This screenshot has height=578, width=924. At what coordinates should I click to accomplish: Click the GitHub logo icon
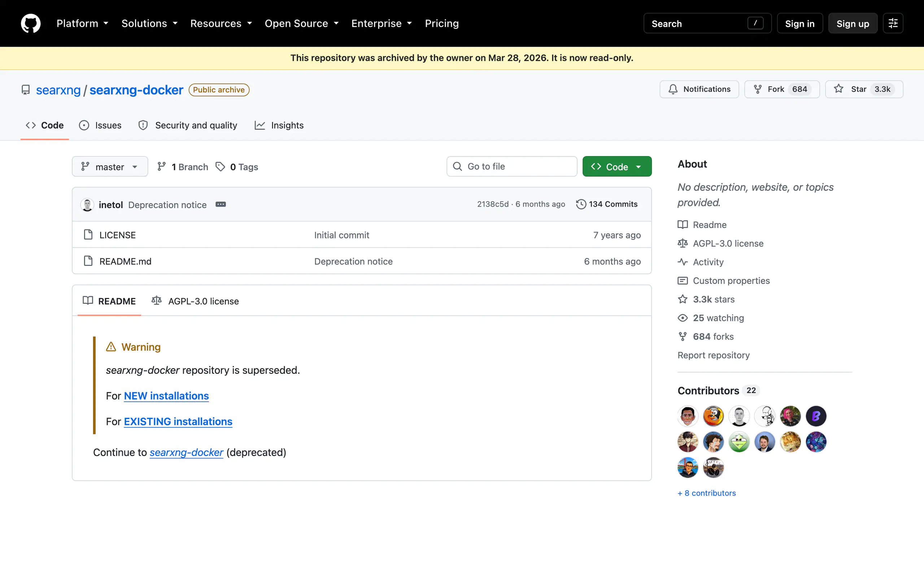(31, 23)
